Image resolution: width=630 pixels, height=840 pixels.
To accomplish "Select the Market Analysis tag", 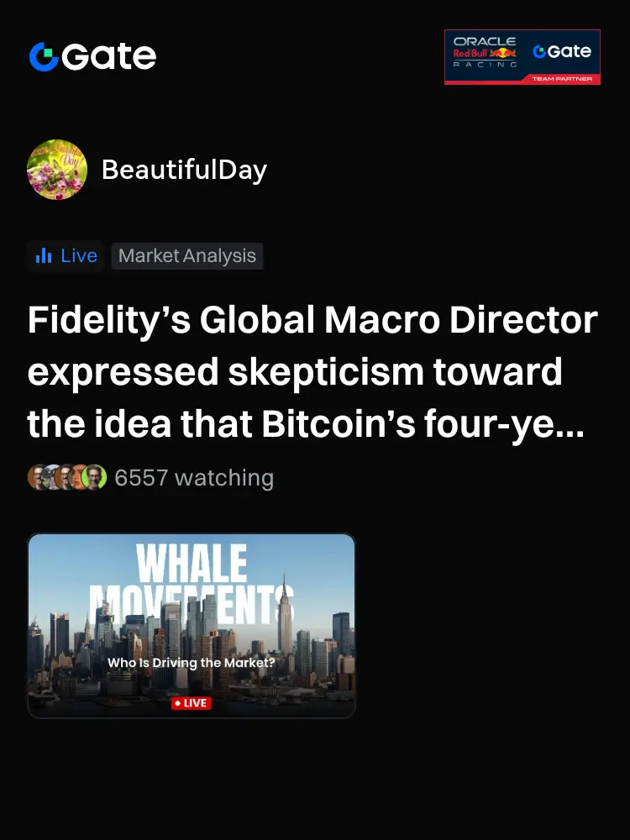I will click(x=187, y=256).
